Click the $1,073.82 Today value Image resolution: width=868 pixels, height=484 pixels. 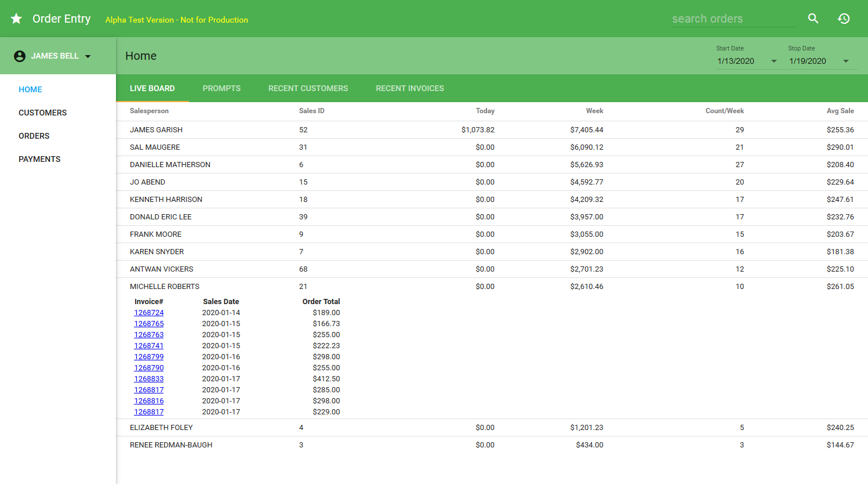click(478, 130)
